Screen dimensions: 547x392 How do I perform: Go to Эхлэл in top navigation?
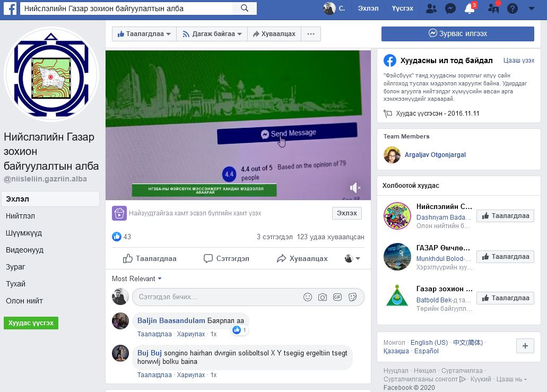tap(368, 8)
